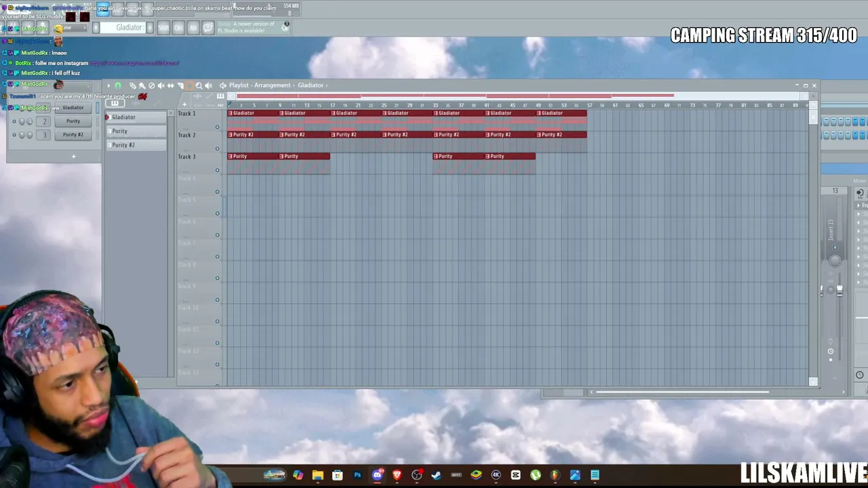Screen dimensions: 868x488
Task: Open the Purity channel in Channel rack
Action: click(x=73, y=121)
